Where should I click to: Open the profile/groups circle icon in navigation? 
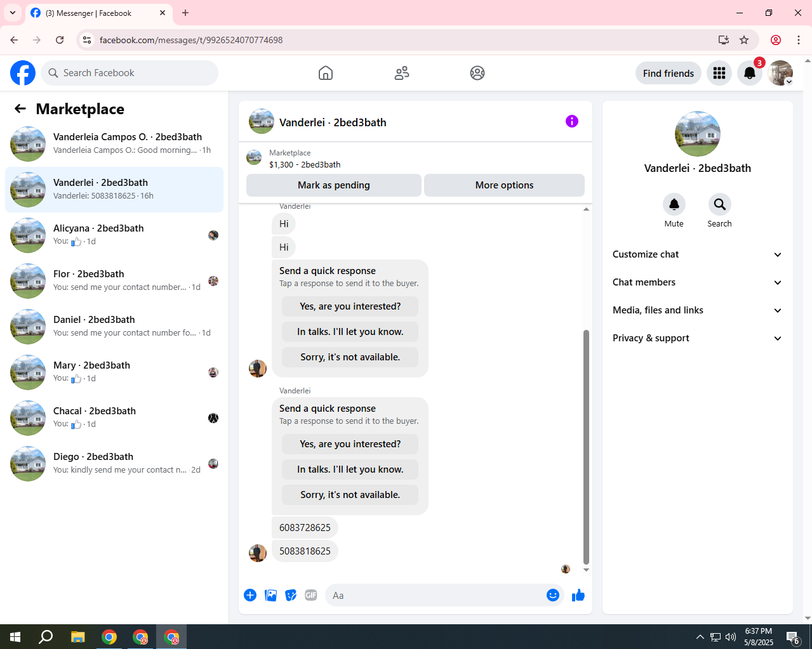pyautogui.click(x=477, y=73)
